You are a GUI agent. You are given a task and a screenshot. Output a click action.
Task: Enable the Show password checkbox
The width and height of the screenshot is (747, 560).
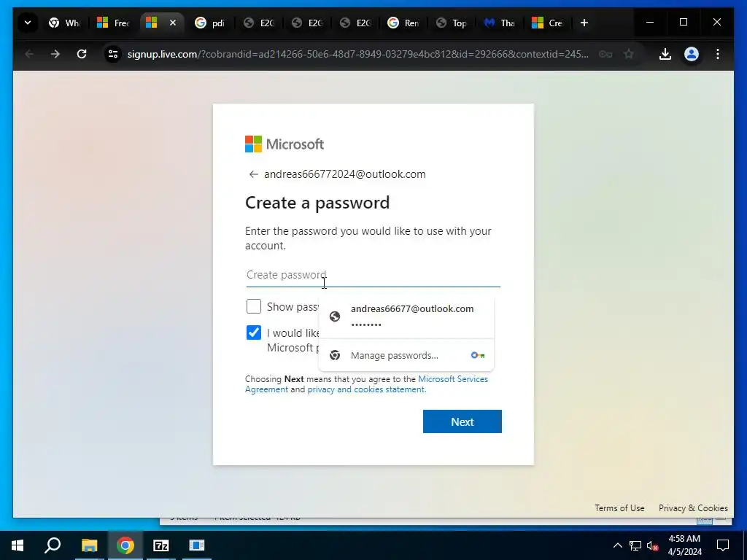click(x=253, y=306)
